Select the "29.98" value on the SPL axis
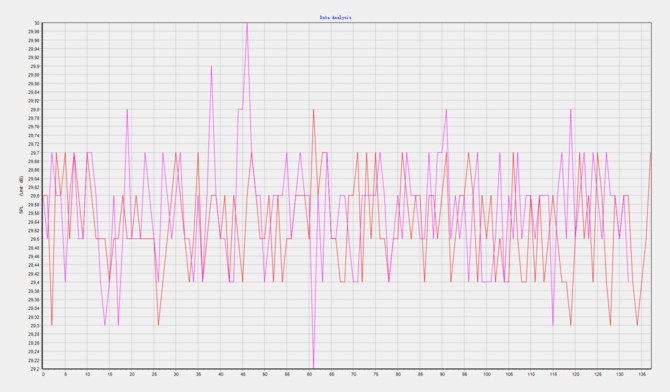The height and width of the screenshot is (392, 670). [x=34, y=32]
